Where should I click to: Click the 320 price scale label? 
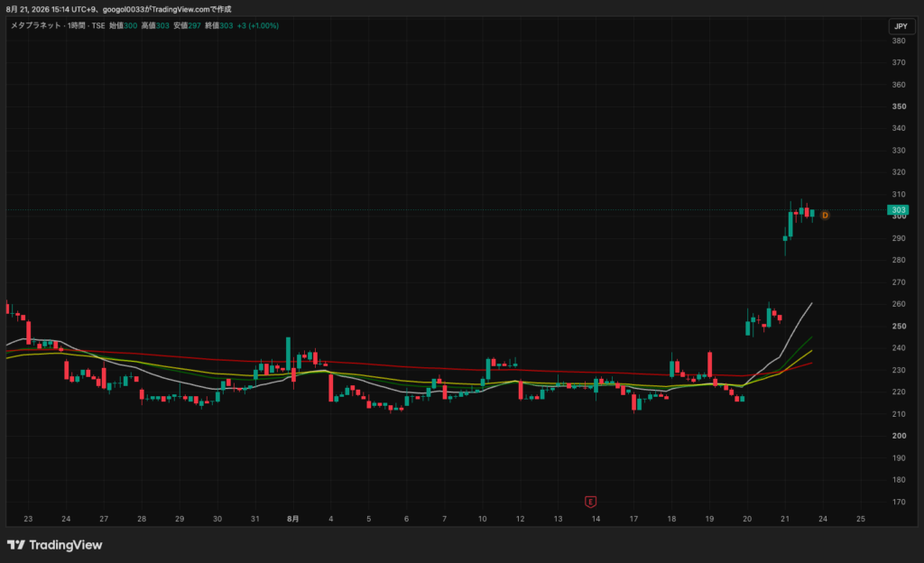pos(899,172)
